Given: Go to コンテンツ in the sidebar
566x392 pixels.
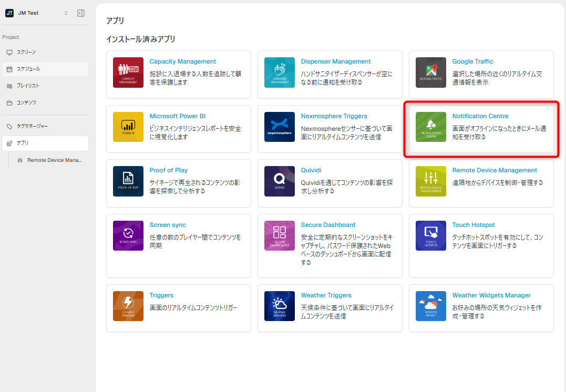Looking at the screenshot, I should pyautogui.click(x=45, y=103).
